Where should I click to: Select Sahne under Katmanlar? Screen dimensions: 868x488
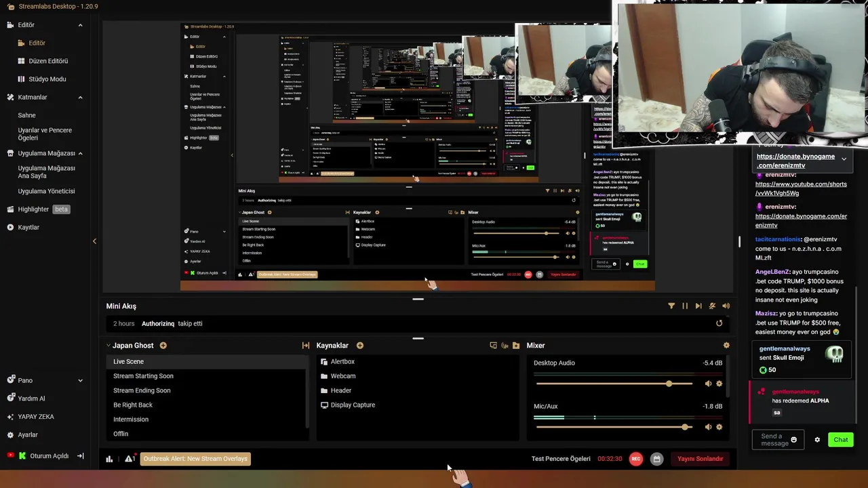coord(26,115)
